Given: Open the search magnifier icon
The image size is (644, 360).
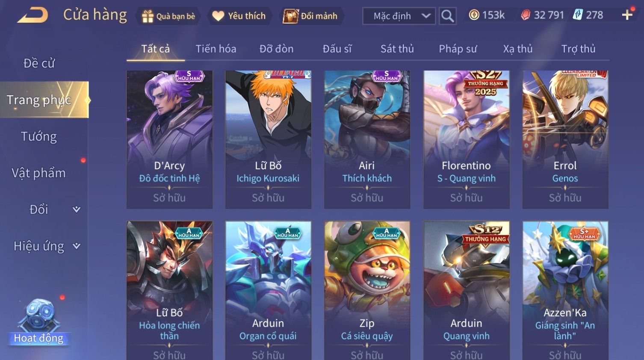Looking at the screenshot, I should click(447, 16).
